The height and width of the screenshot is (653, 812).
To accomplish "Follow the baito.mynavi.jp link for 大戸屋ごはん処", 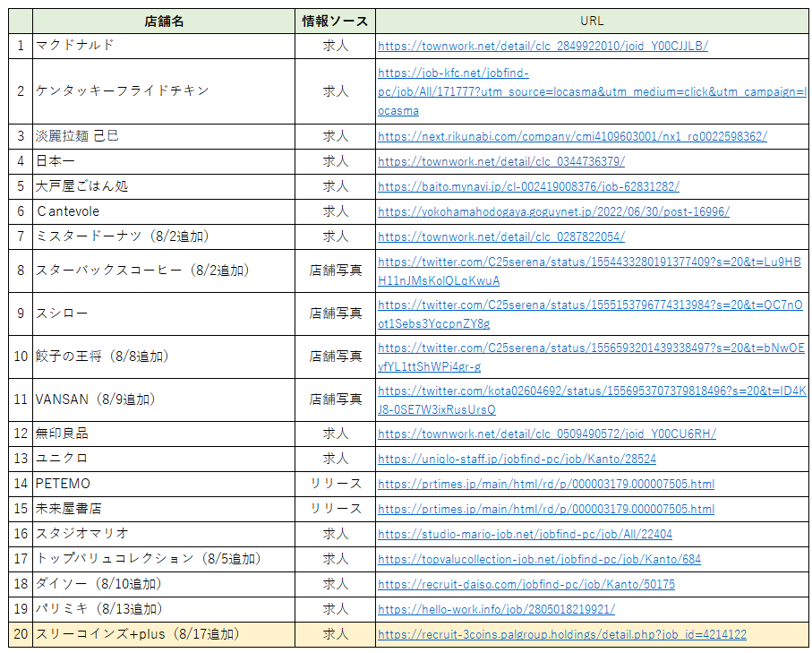I will tap(529, 186).
